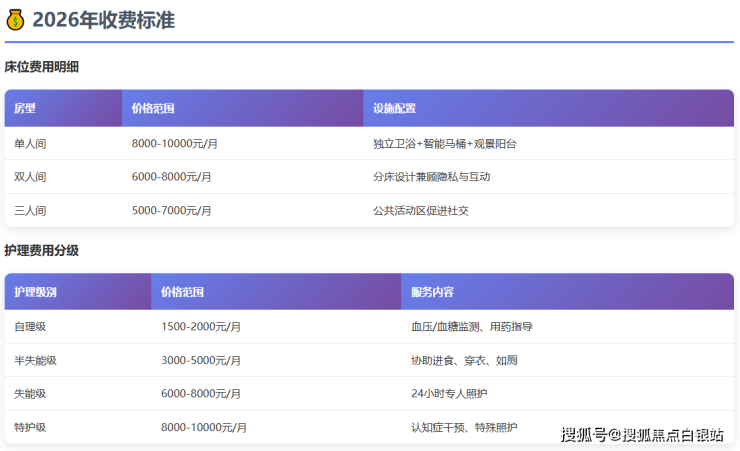The width and height of the screenshot is (740, 451).
Task: Click the 服务内容 column header
Action: click(432, 292)
